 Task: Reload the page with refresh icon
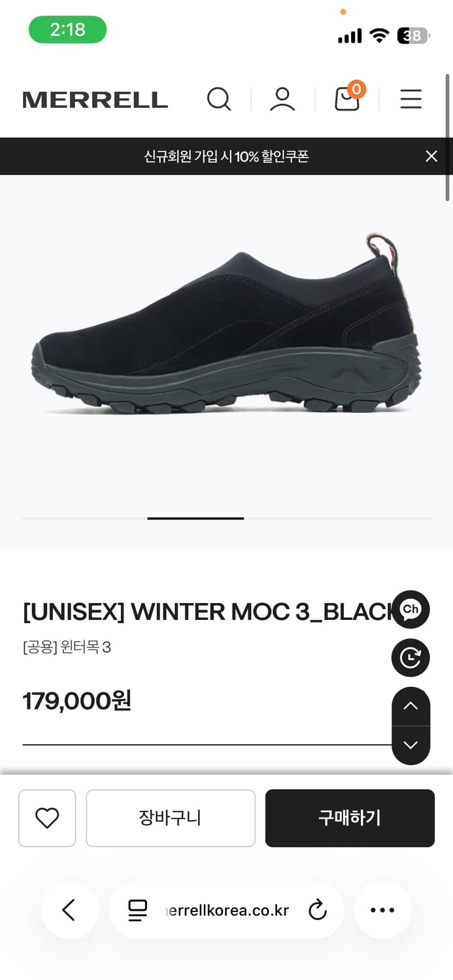click(318, 910)
